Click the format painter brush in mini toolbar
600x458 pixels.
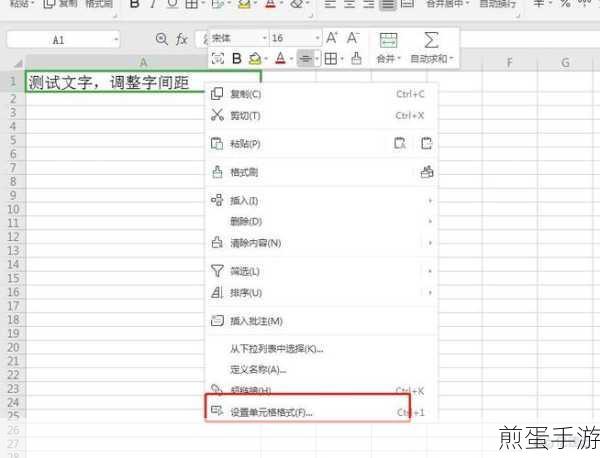356,59
